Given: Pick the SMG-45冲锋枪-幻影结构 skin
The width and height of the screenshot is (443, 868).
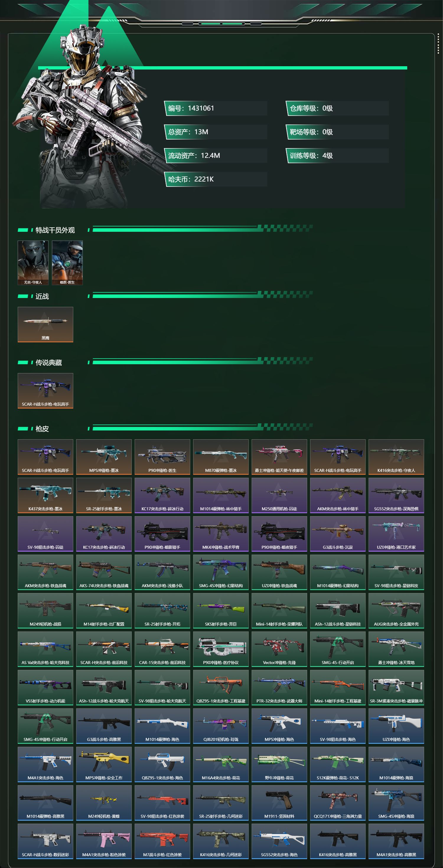Looking at the screenshot, I should pyautogui.click(x=221, y=572).
